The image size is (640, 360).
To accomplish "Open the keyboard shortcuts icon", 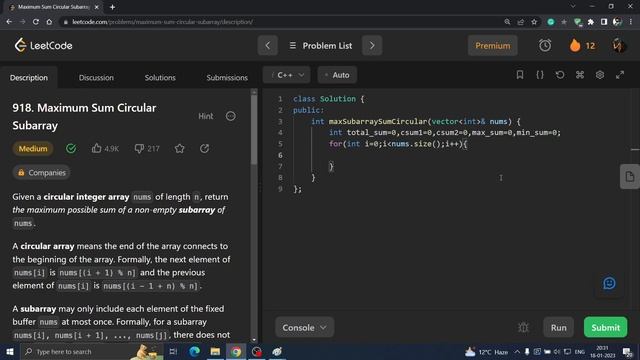I will click(580, 75).
